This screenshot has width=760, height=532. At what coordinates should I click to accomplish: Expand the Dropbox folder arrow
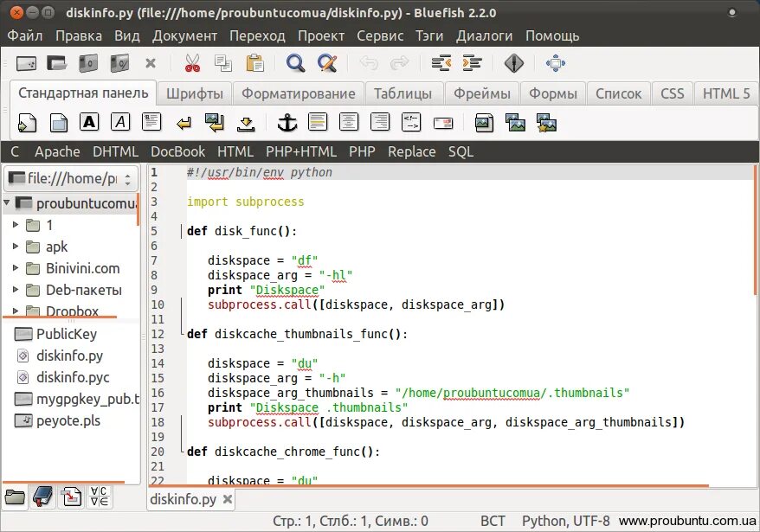pos(16,311)
